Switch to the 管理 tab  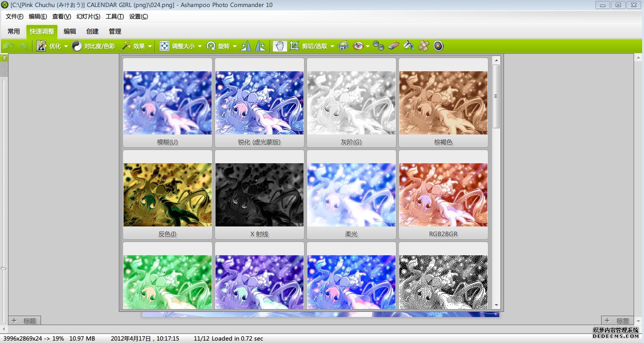pos(115,32)
